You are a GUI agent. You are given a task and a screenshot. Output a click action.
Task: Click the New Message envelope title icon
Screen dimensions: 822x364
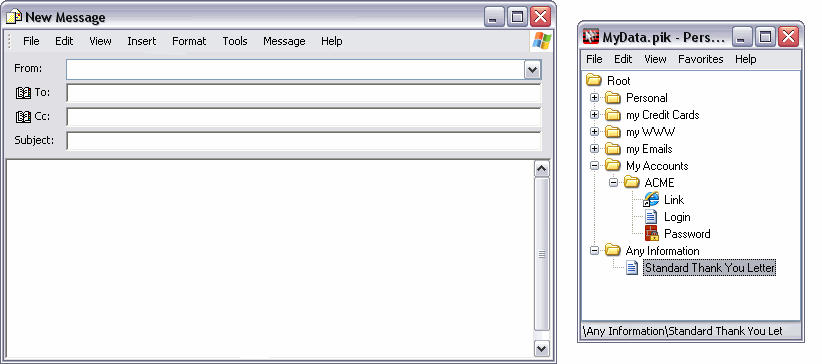coord(14,17)
